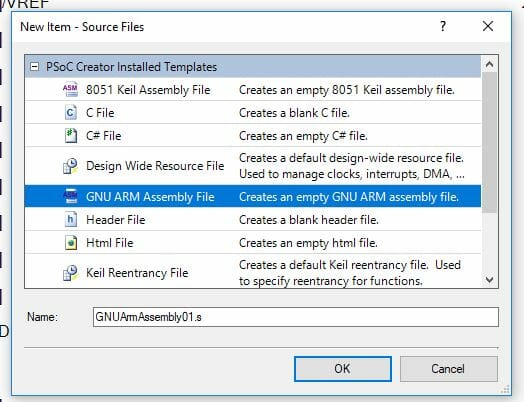Select the 8051 Keil Assembly File icon
524x402 pixels.
click(70, 90)
